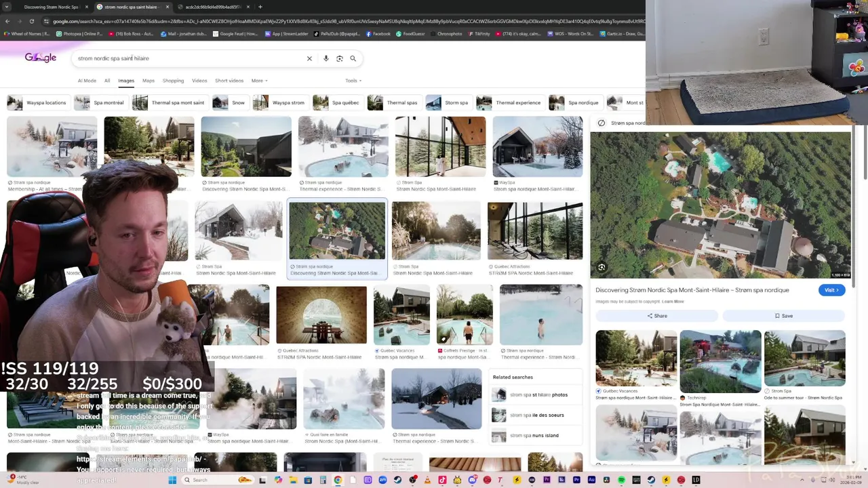
Task: Open related search strom spa nuns island
Action: pos(536,435)
